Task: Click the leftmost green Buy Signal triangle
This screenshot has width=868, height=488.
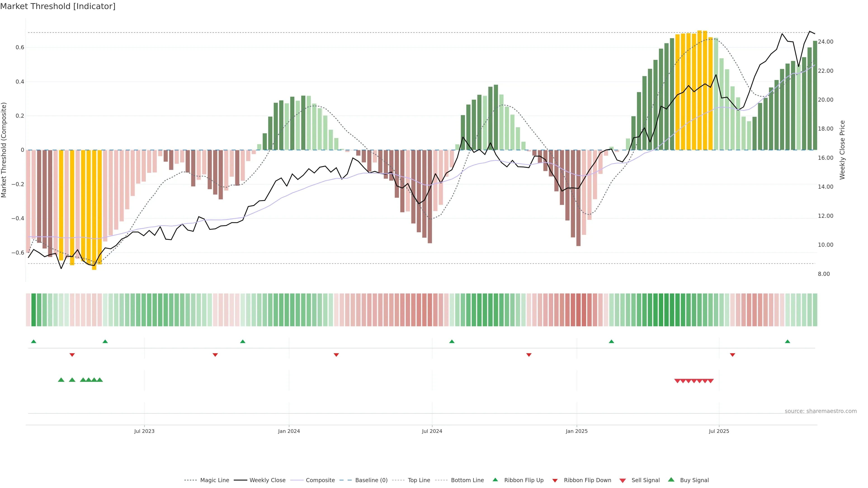Action: (x=61, y=380)
